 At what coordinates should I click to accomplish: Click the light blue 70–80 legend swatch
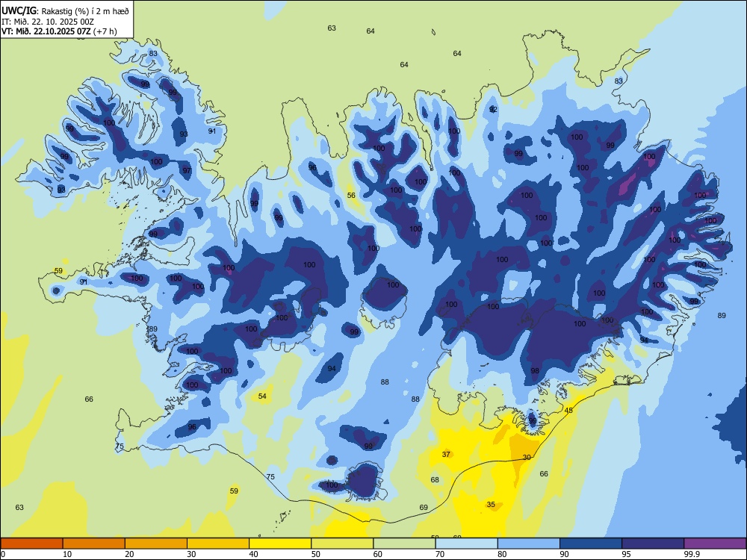tap(466, 544)
